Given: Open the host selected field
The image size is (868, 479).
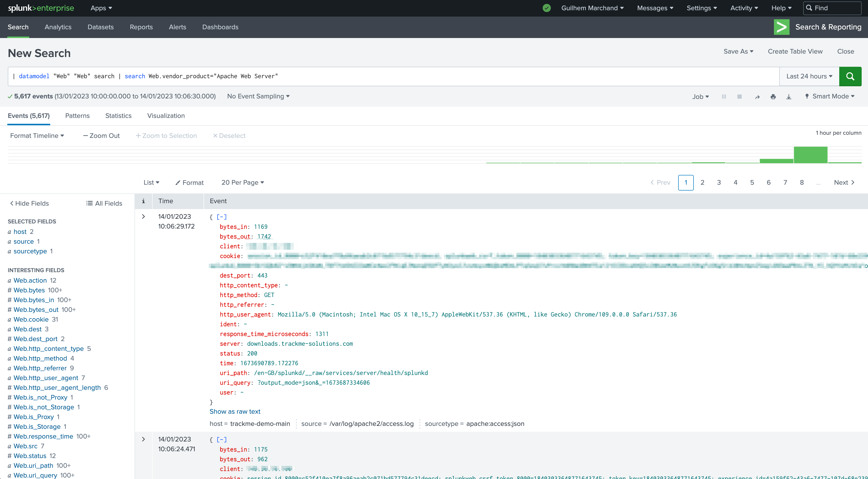Looking at the screenshot, I should pos(20,232).
